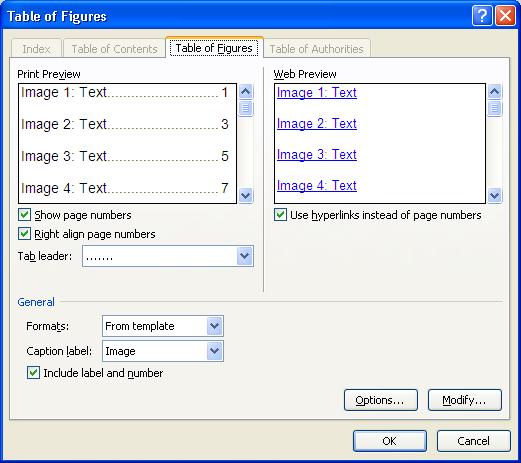Switch to the Table of Contents tab
Viewport: 521px width, 463px height.
114,49
